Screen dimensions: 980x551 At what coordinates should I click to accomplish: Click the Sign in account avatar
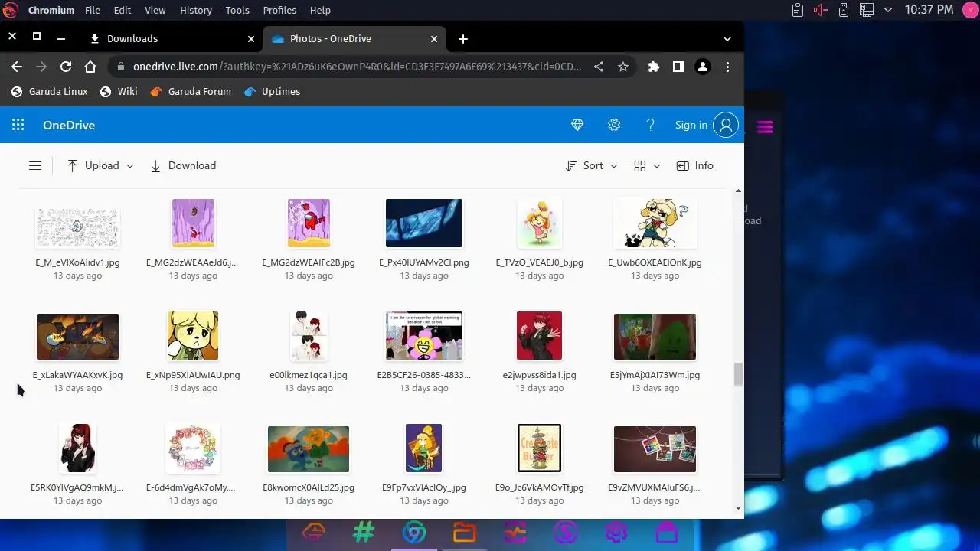tap(726, 125)
